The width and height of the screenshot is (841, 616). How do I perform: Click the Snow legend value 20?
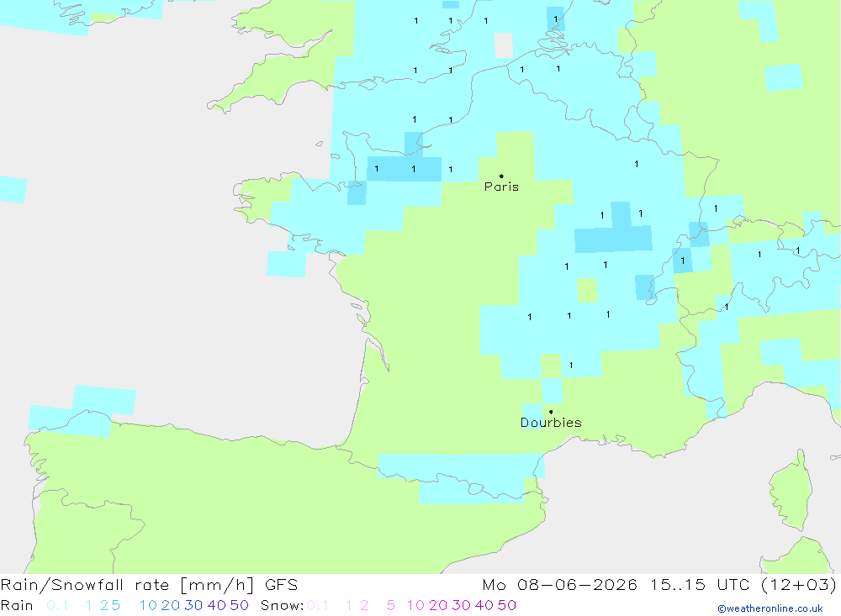(438, 605)
